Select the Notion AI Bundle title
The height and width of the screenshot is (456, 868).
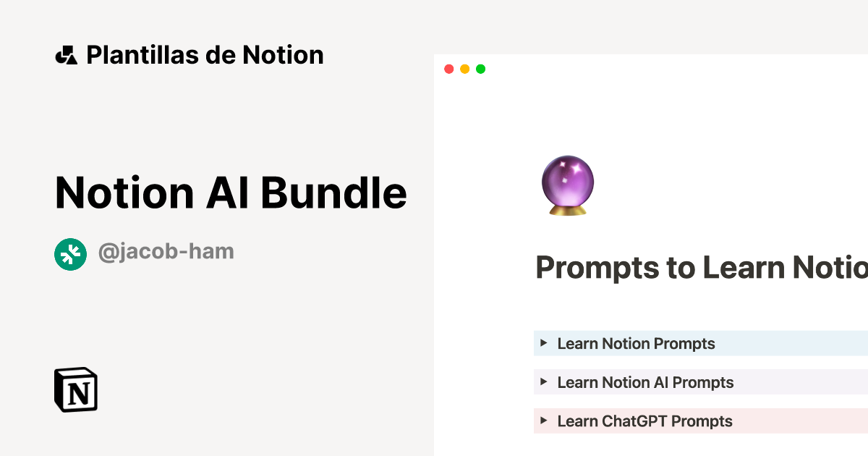231,193
